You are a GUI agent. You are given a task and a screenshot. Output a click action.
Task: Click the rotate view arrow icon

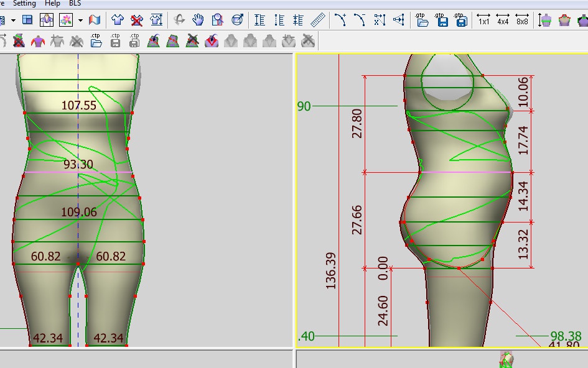[x=179, y=20]
